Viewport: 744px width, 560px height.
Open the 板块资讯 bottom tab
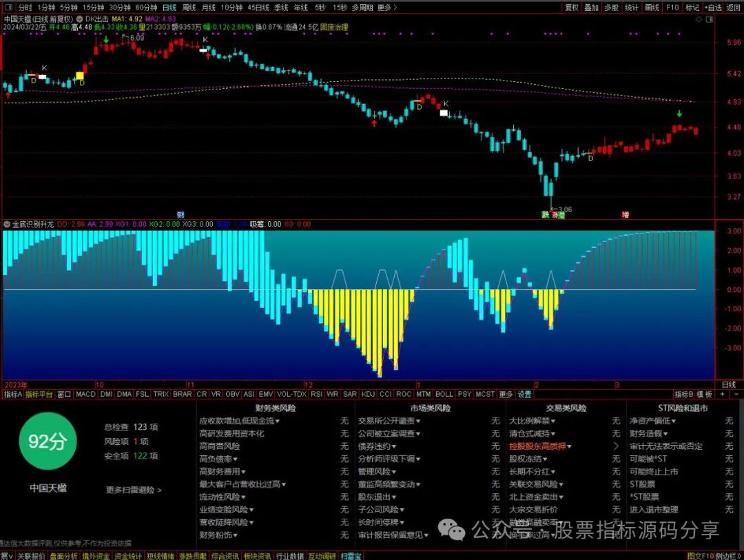point(257,556)
